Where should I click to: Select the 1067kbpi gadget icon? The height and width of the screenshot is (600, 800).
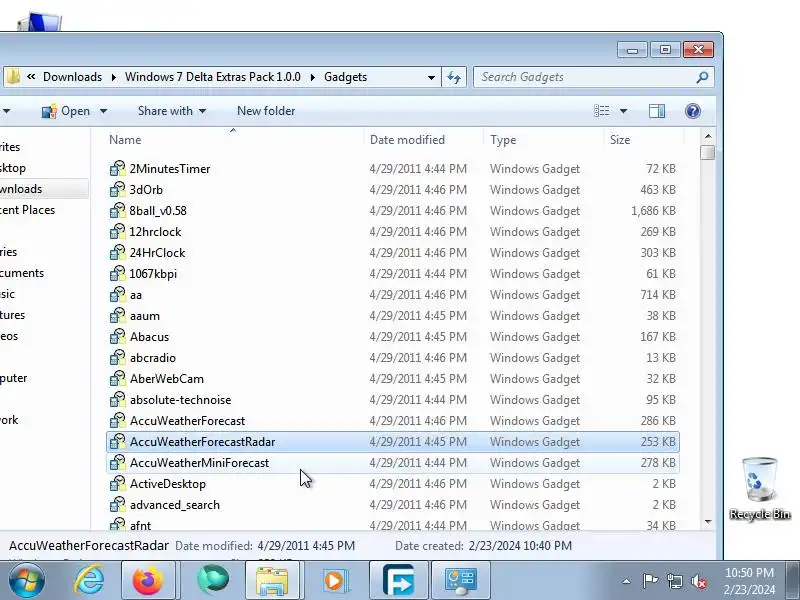117,273
